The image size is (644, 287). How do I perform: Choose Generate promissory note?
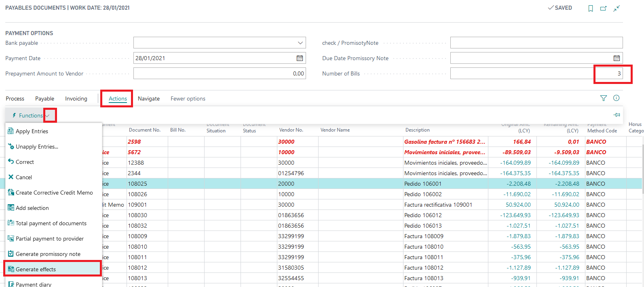53,254
